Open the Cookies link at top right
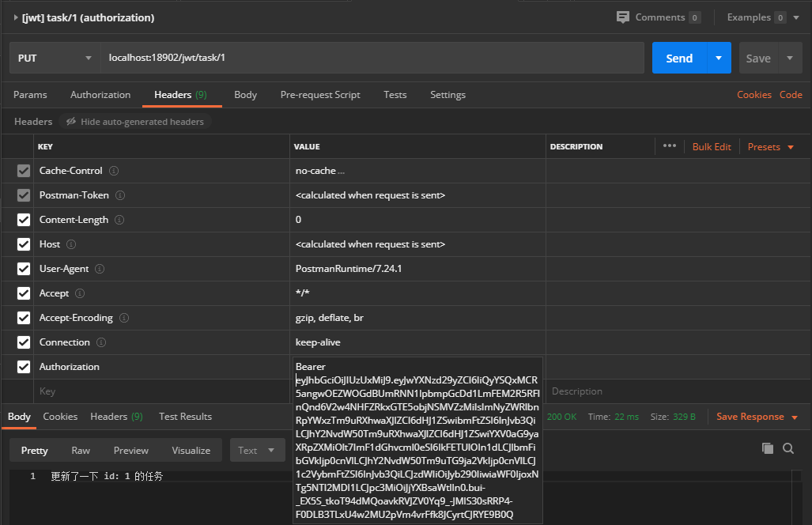Screen dimensions: 812x525 [x=754, y=95]
